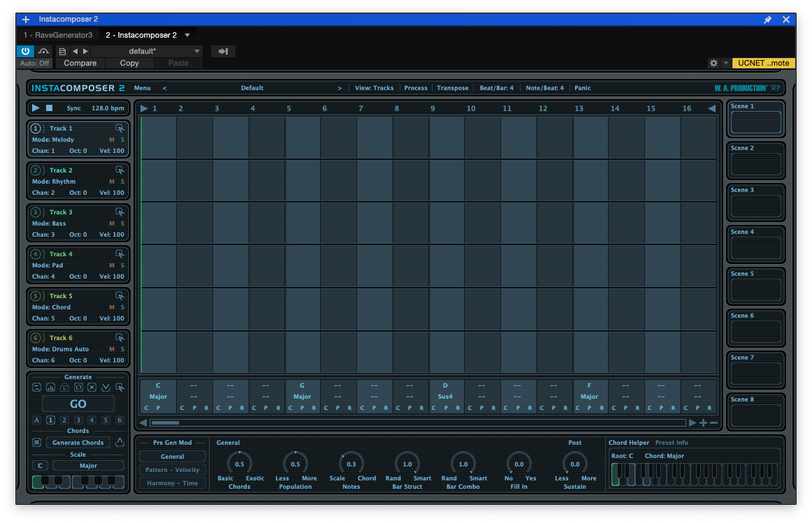Solo Track 2 with S button

click(122, 182)
